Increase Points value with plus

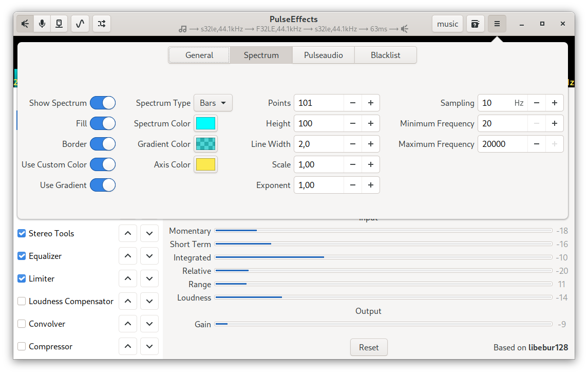click(370, 103)
